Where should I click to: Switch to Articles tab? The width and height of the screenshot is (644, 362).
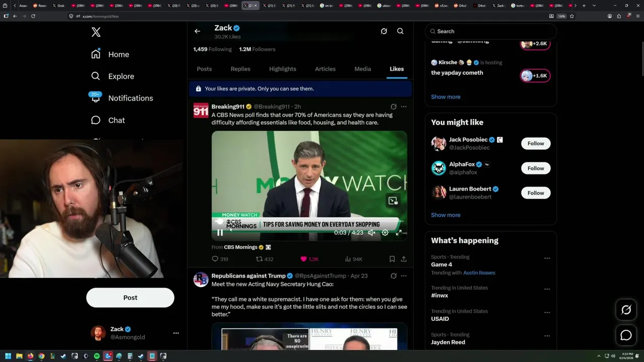tap(325, 69)
